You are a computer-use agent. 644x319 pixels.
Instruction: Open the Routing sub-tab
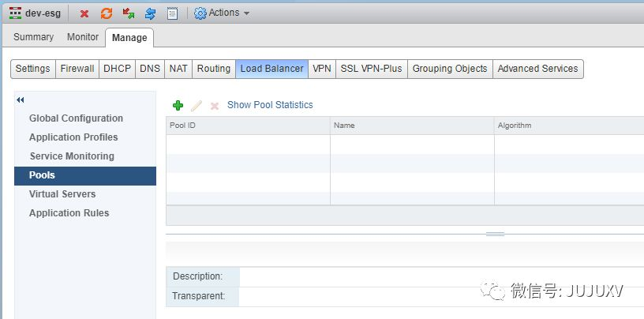click(214, 69)
